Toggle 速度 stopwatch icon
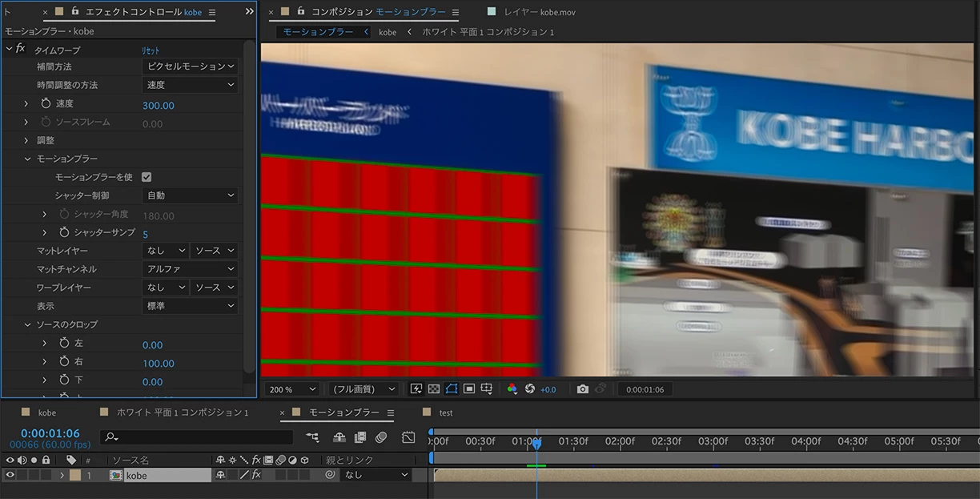 click(x=46, y=104)
